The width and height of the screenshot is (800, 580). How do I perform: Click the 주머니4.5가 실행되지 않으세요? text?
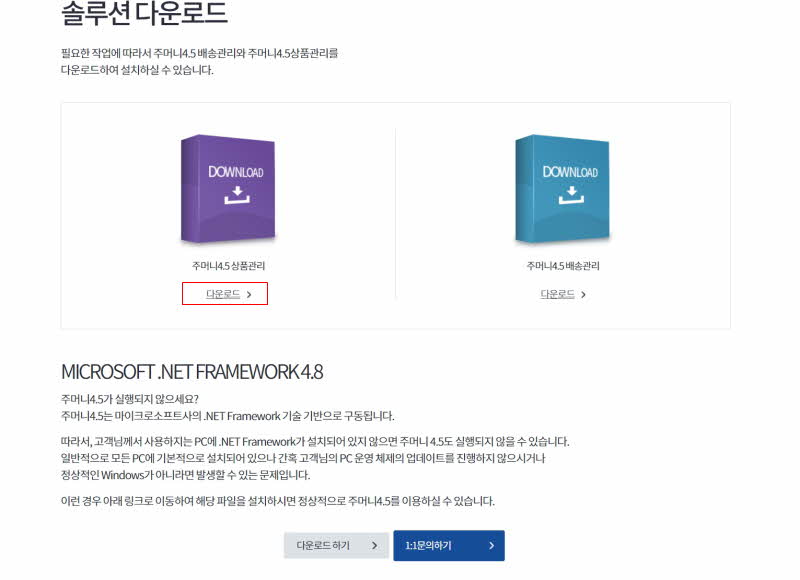[130, 399]
